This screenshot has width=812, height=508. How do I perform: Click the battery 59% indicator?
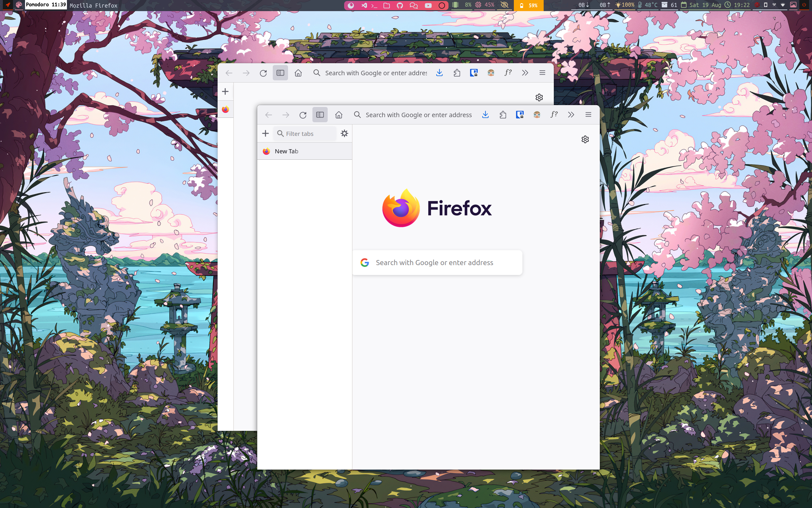(528, 5)
